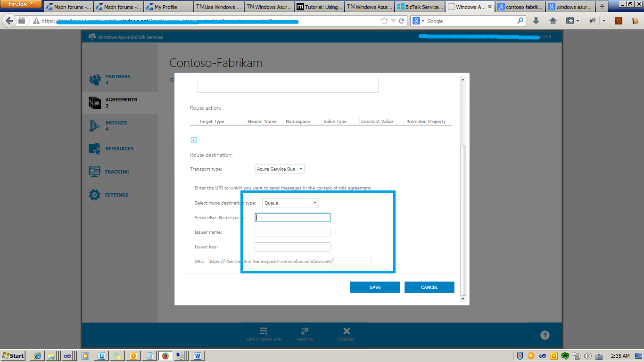The width and height of the screenshot is (644, 362).
Task: Open new browser tab with plus
Action: [x=602, y=7]
